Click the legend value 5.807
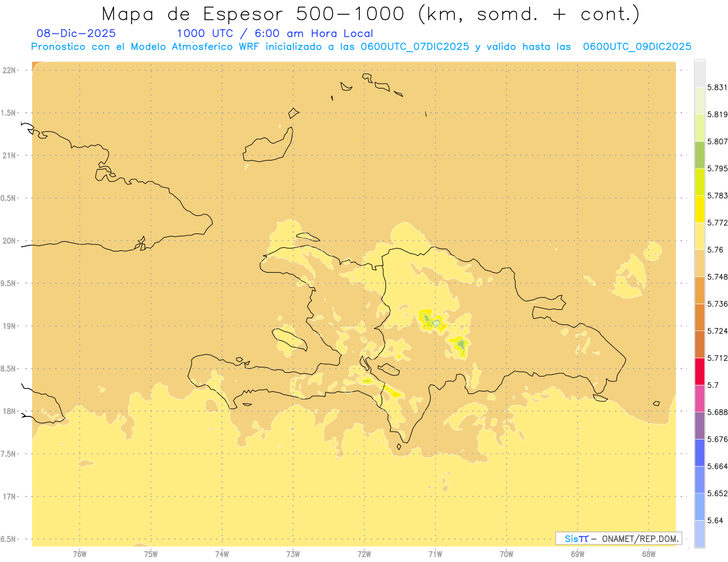Screen dimensions: 728x562 pos(718,141)
